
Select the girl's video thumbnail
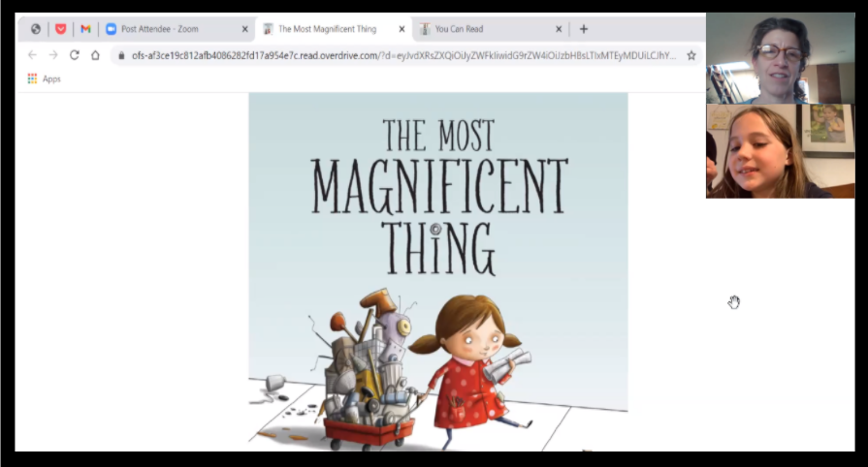point(780,151)
